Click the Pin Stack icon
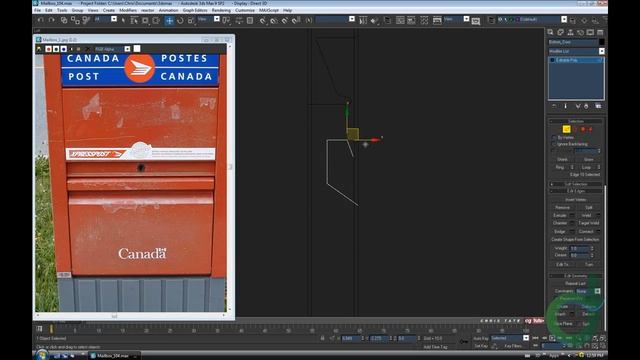 [554, 107]
